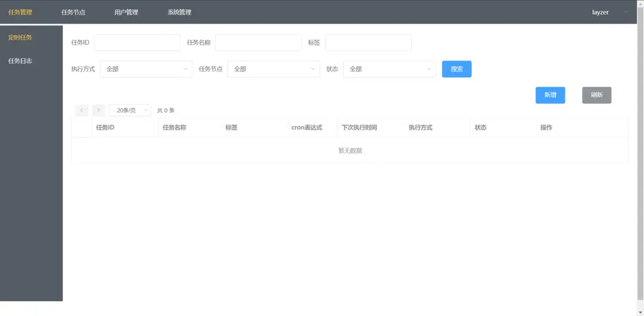Expand the 任务节点 filter dropdown
This screenshot has height=316, width=644.
[273, 69]
